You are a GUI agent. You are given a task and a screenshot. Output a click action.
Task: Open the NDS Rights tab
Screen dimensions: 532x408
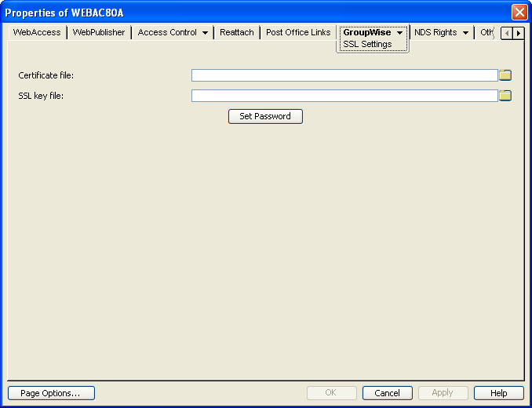point(435,32)
